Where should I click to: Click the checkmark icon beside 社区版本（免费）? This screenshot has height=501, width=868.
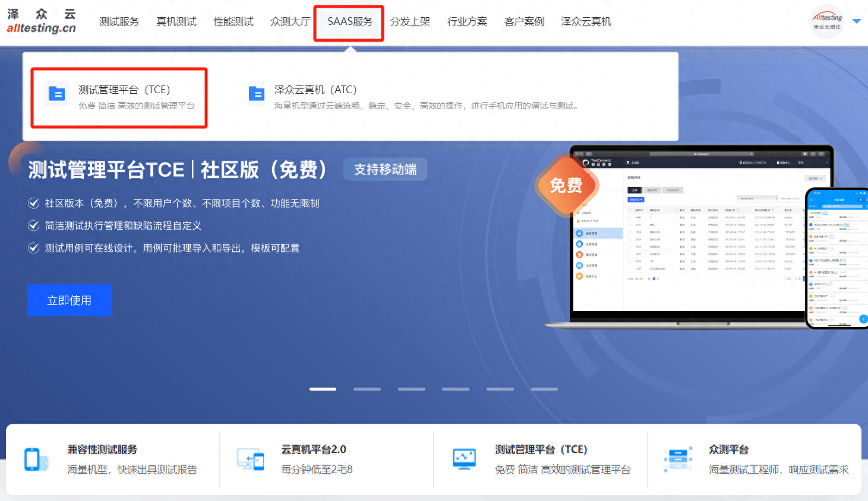click(34, 203)
